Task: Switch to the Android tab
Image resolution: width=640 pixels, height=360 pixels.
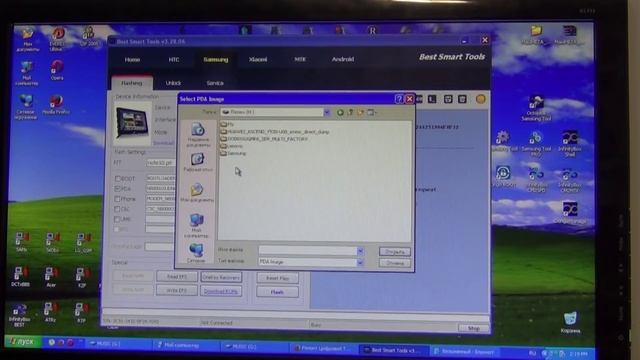Action: point(343,60)
